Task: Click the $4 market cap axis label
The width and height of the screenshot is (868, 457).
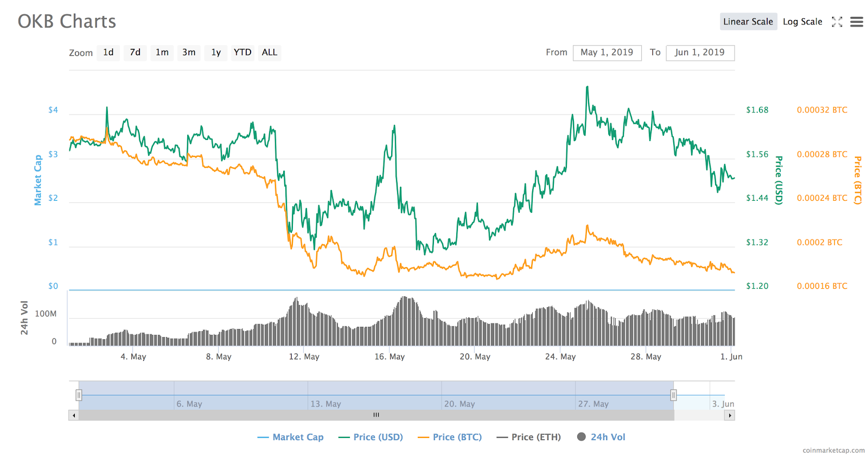Action: pos(53,110)
